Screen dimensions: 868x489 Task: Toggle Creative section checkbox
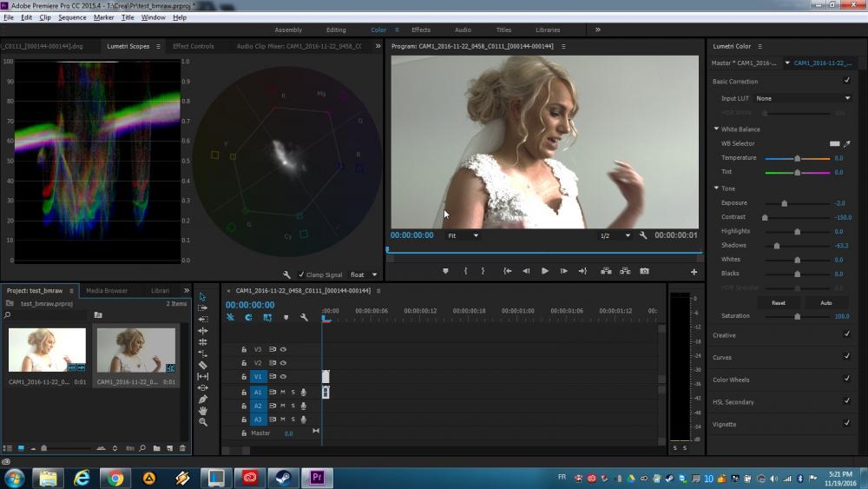click(846, 334)
